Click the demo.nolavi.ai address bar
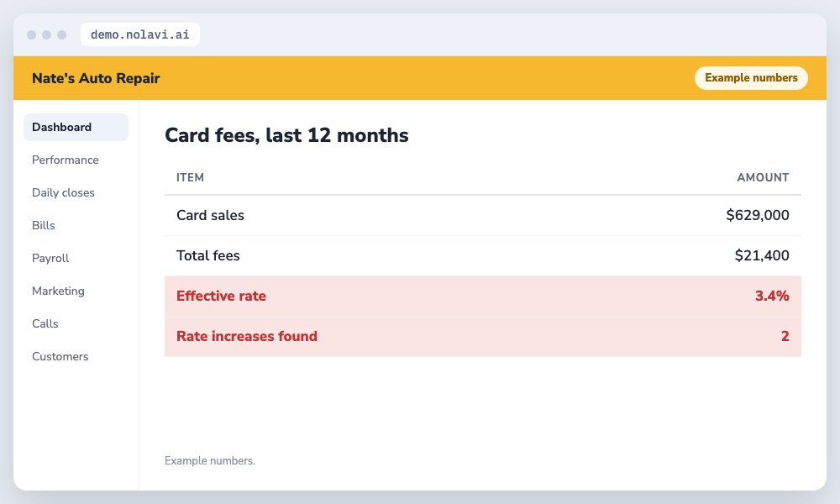 139,34
